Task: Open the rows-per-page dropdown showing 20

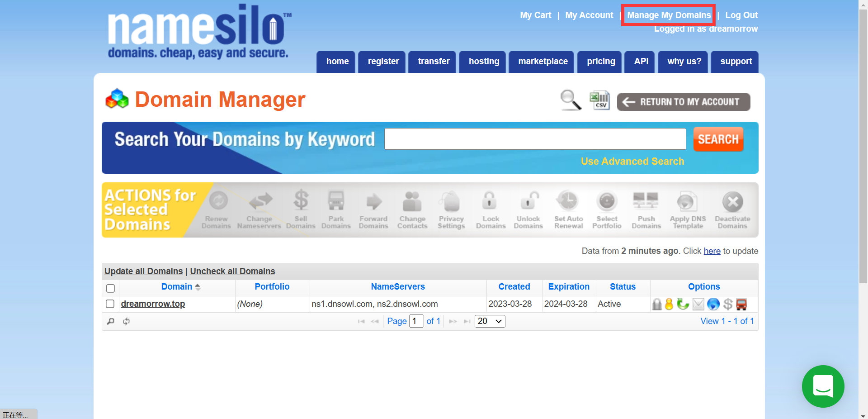Action: tap(490, 321)
